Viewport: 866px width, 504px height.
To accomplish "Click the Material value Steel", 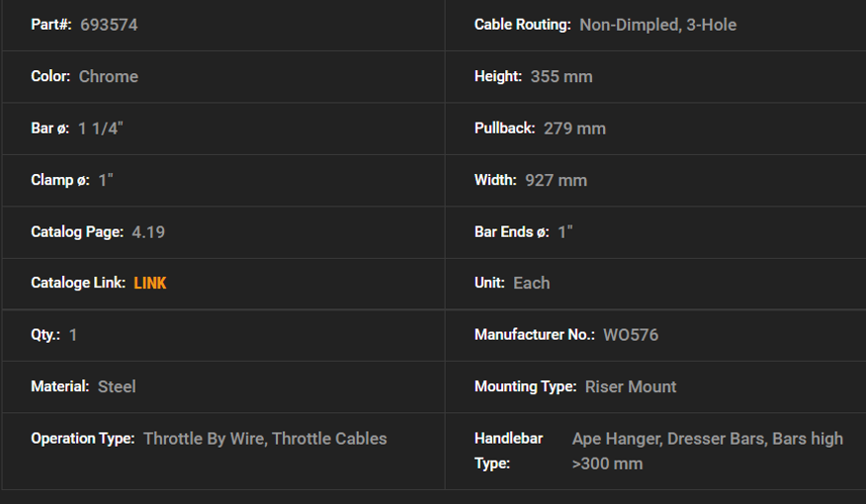I will click(x=117, y=387).
